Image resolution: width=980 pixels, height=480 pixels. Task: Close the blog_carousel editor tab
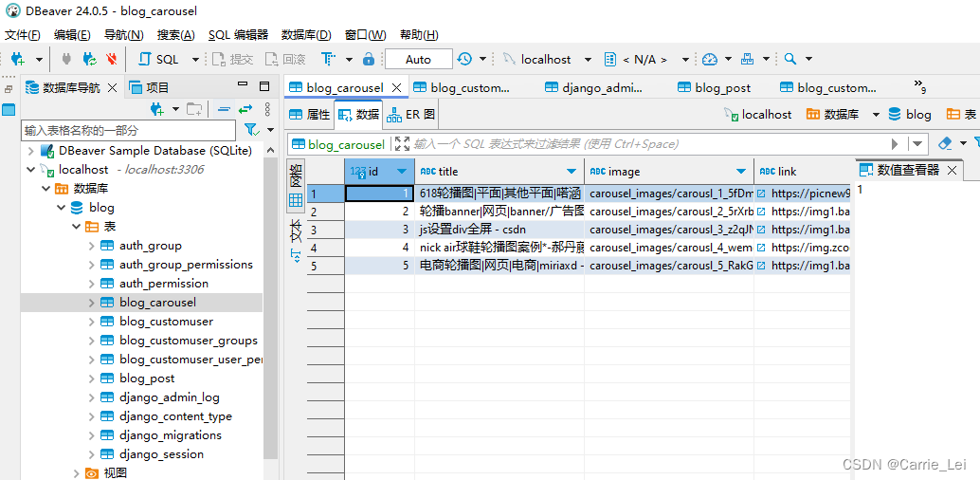coord(396,88)
